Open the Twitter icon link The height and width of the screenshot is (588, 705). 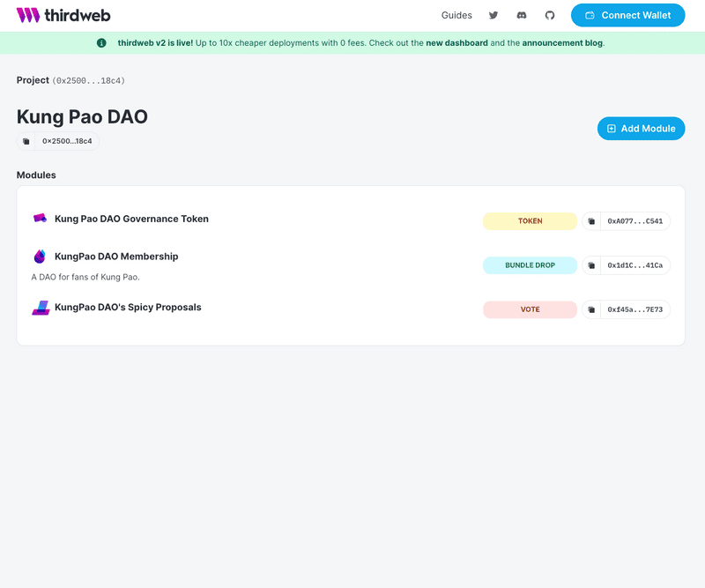pos(493,15)
